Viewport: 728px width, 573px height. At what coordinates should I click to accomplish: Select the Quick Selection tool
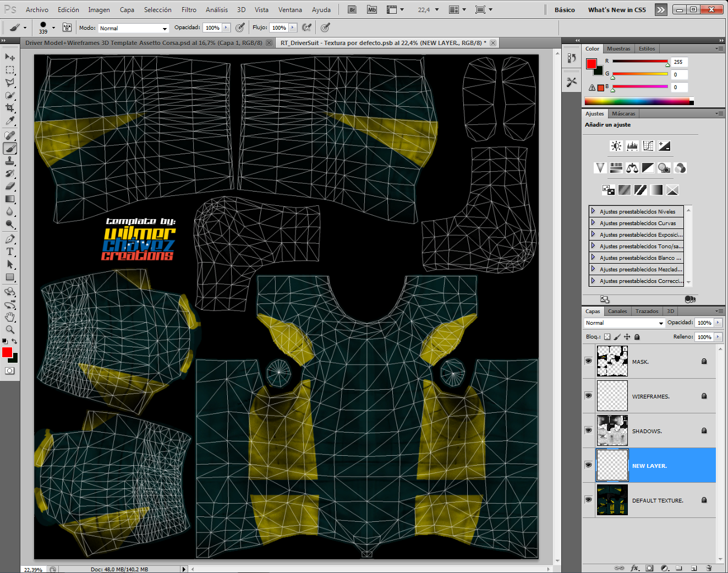pos(10,95)
